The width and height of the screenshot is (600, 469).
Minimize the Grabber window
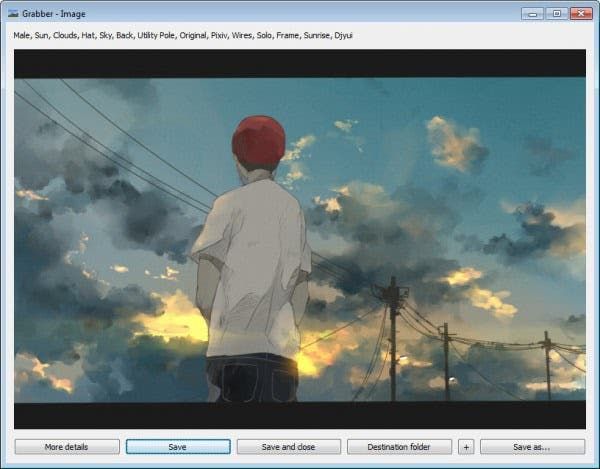(532, 14)
